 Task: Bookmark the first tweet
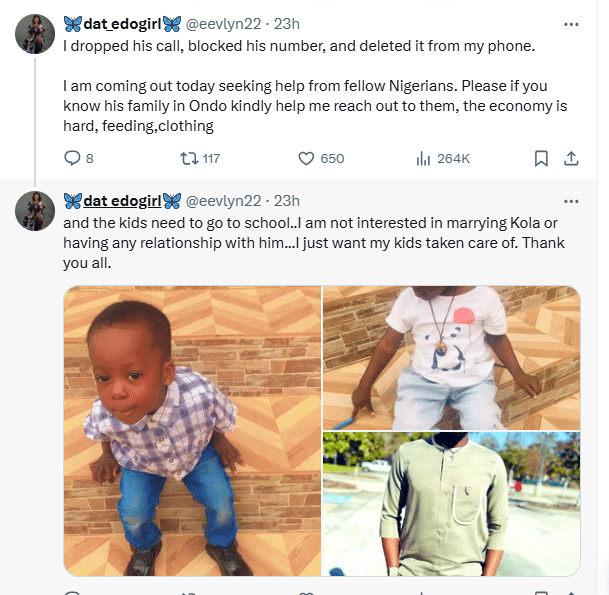[x=540, y=158]
